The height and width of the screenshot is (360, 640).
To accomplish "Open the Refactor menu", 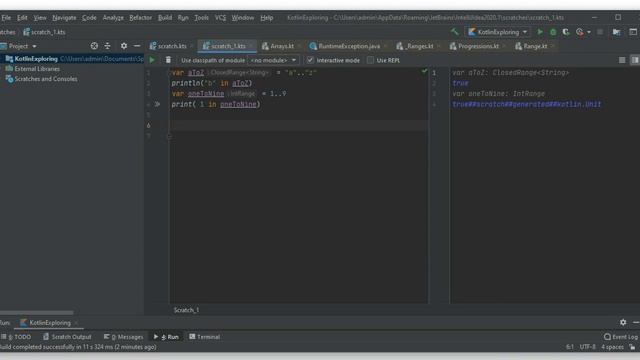I will 140,18.
